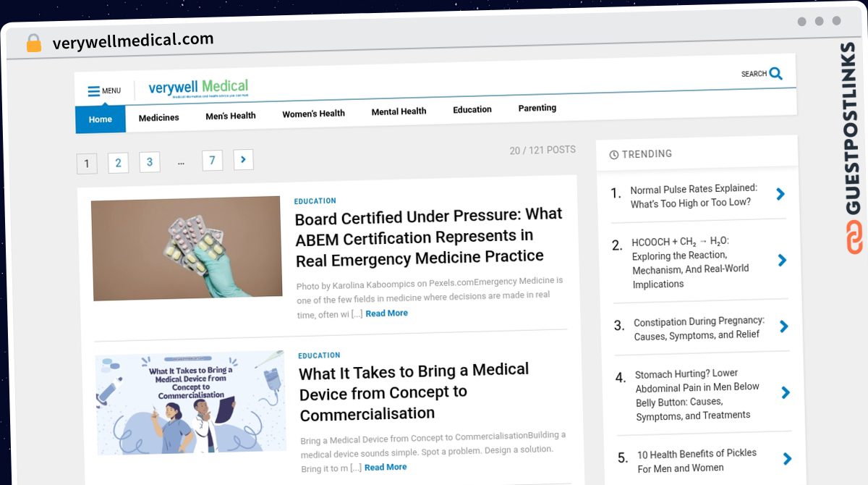Click the clock icon beside TRENDING
This screenshot has width=868, height=485.
tap(614, 154)
